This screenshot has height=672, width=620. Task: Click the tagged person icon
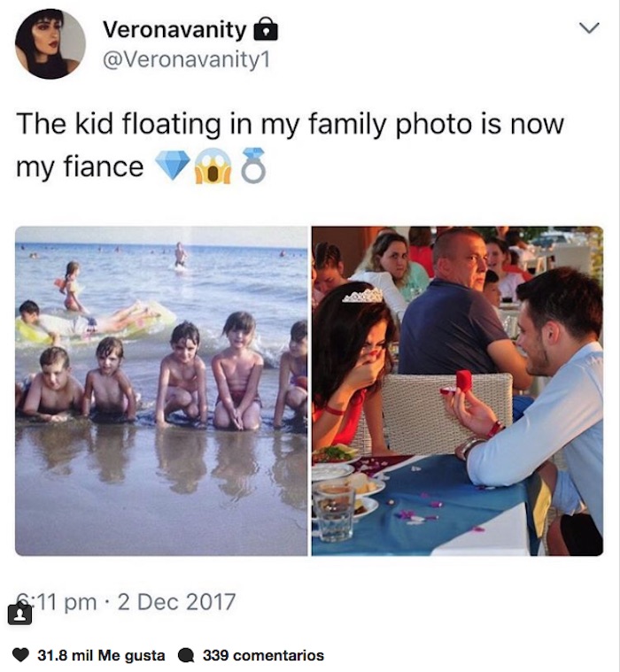point(19,613)
